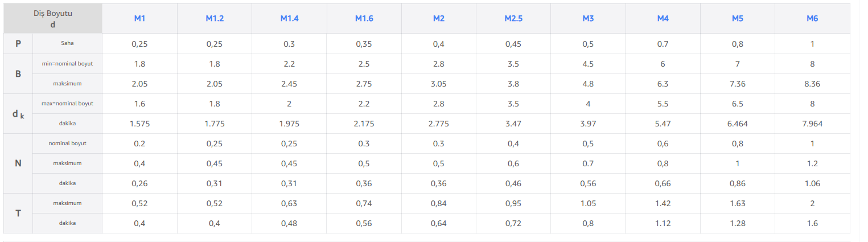This screenshot has width=868, height=242.
Task: Select the M2.5 column header
Action: pyautogui.click(x=513, y=18)
